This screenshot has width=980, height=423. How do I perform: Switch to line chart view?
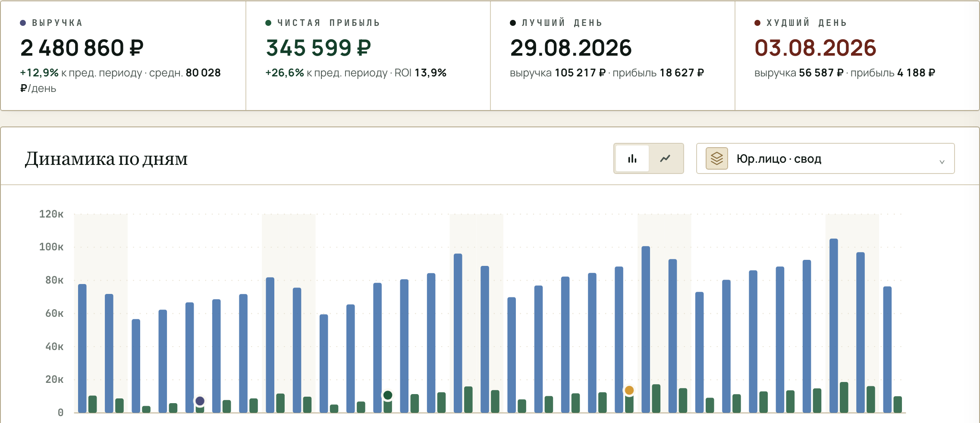click(665, 159)
